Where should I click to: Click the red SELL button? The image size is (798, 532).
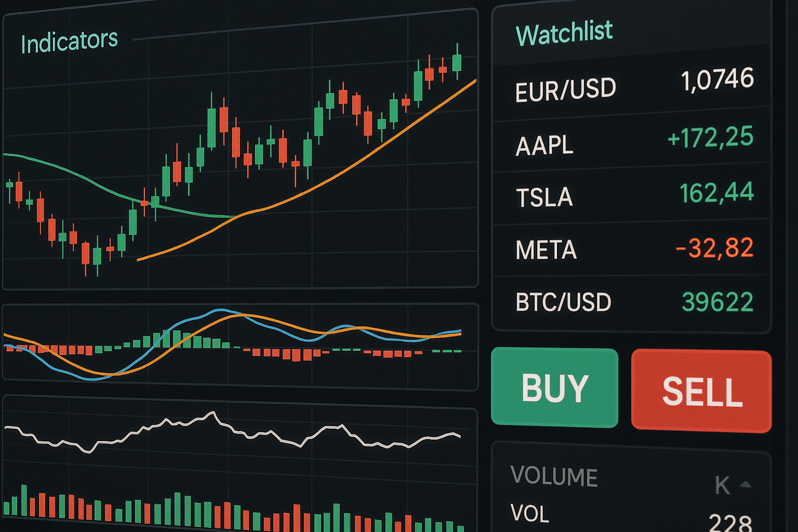[701, 391]
